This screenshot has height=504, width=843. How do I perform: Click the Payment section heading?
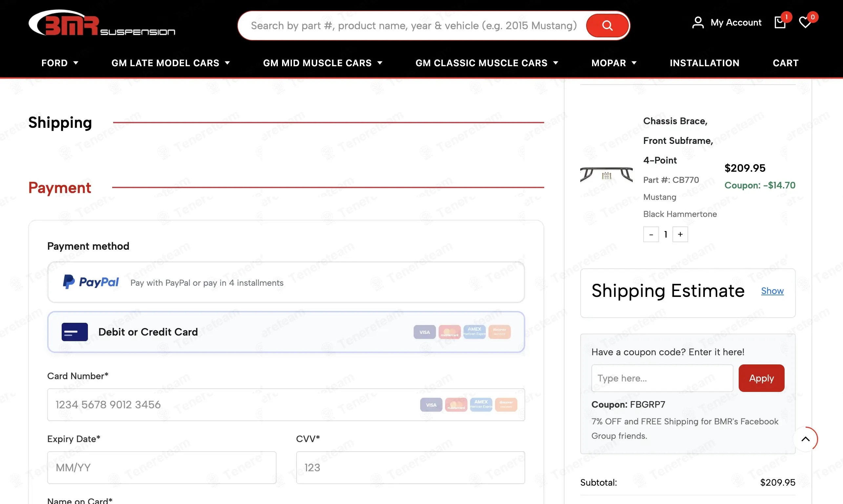(59, 187)
